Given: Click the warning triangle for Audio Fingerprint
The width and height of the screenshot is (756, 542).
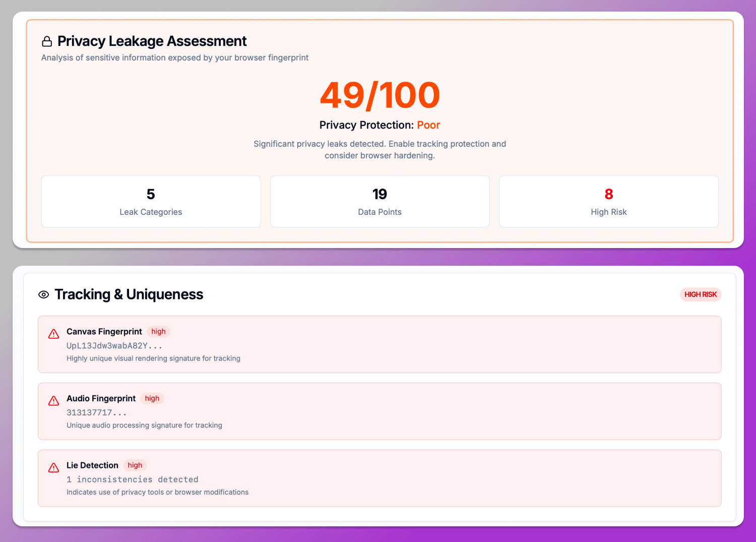Looking at the screenshot, I should 53,401.
